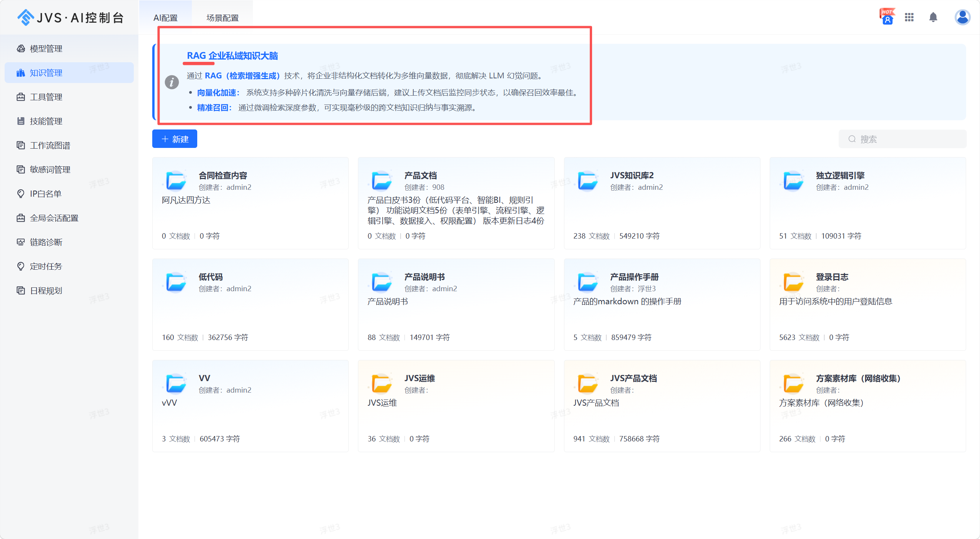980x539 pixels.
Task: Switch to the AI配置 tab
Action: coord(165,18)
